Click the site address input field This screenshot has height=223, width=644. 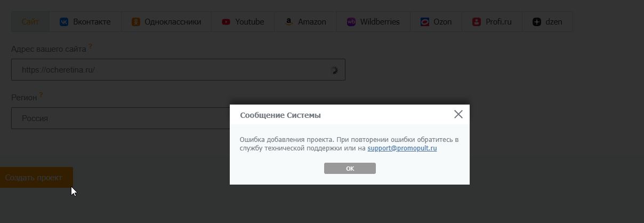pos(178,69)
